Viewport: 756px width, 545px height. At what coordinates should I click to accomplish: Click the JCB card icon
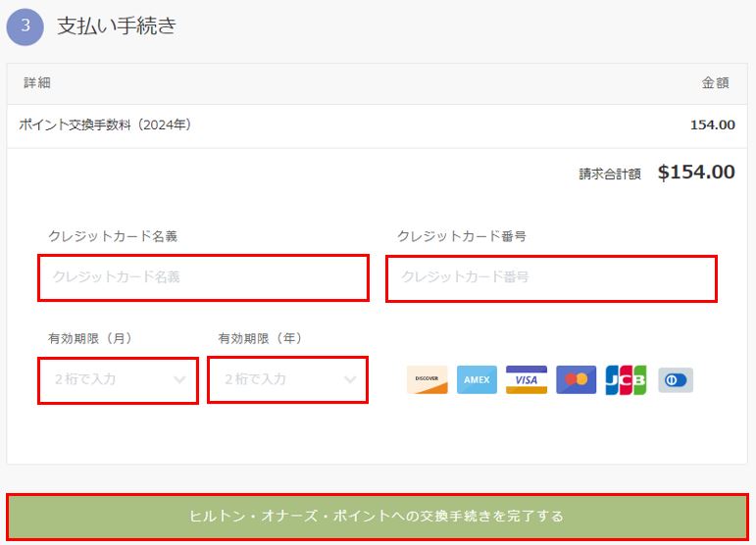tap(626, 379)
